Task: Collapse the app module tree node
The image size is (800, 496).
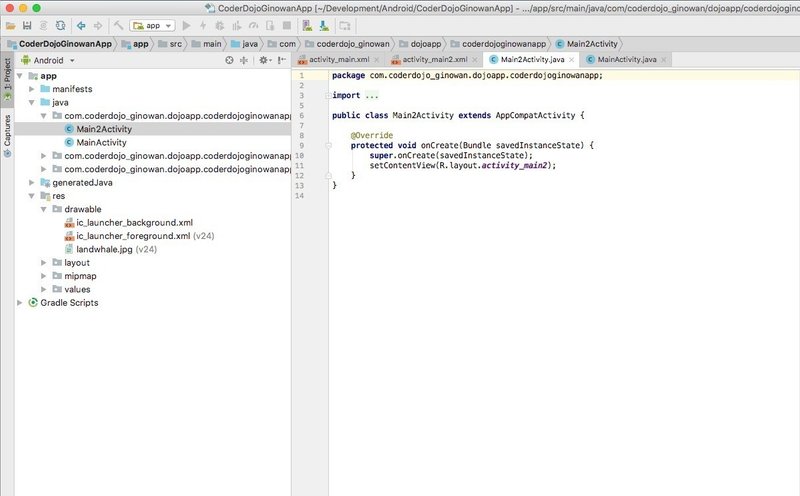Action: (x=19, y=76)
